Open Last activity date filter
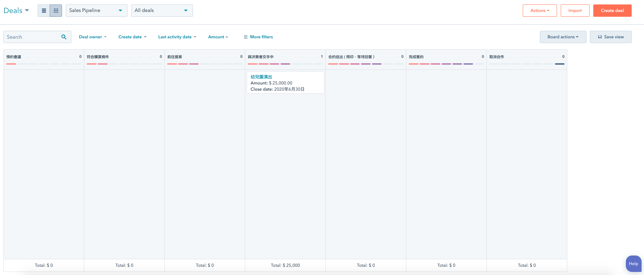This screenshot has width=644, height=275. click(x=177, y=37)
